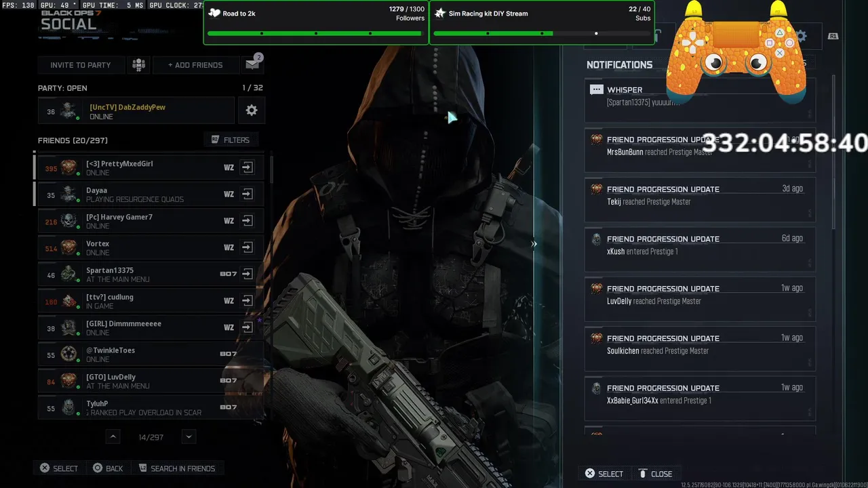Viewport: 868px width, 488px height.
Task: Click WZ tag on Vortex row
Action: click(x=229, y=247)
